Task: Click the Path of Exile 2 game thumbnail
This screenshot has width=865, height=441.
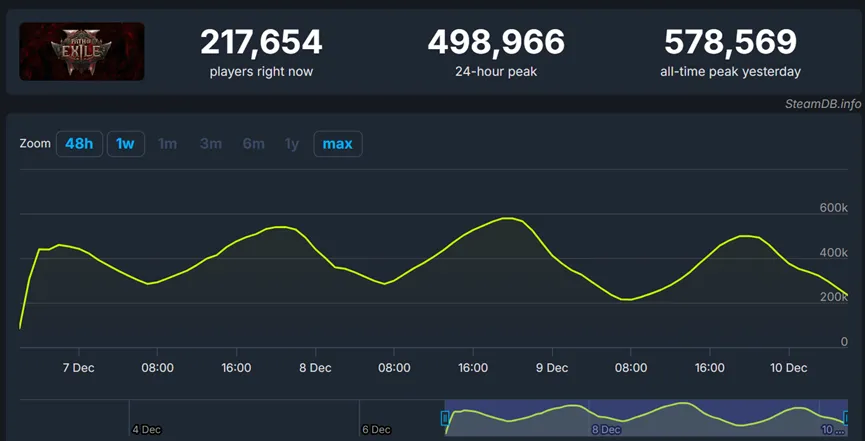Action: [x=82, y=51]
